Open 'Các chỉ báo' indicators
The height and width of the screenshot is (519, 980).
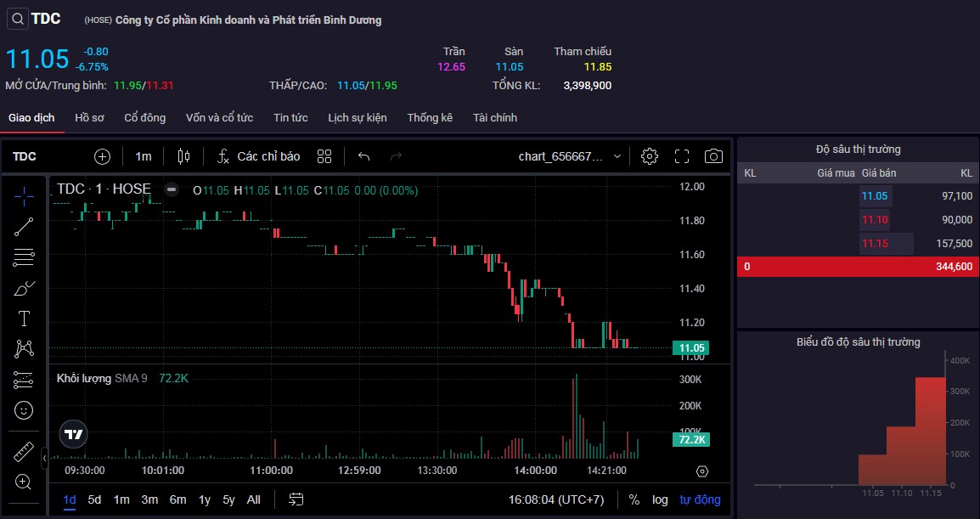258,156
